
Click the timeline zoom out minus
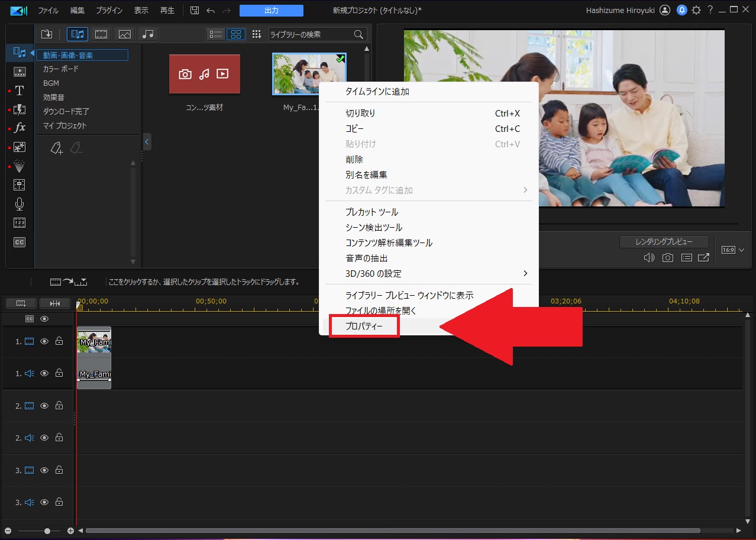[8, 531]
